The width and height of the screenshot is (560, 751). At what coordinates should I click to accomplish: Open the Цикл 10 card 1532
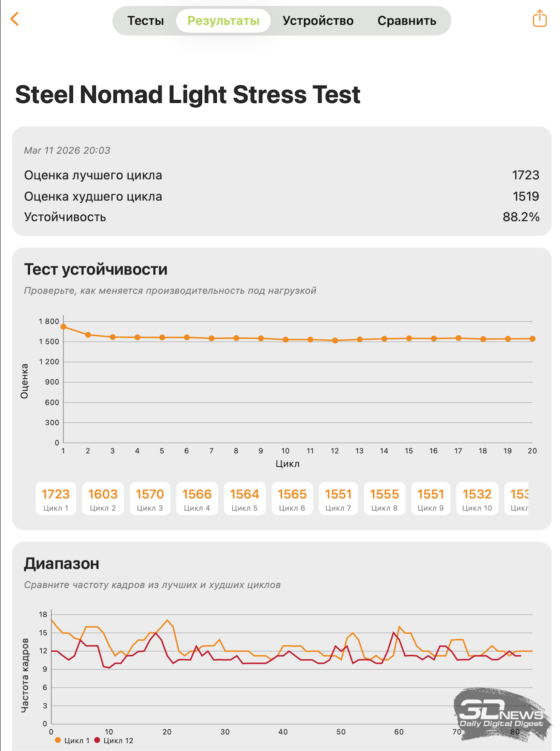click(477, 499)
